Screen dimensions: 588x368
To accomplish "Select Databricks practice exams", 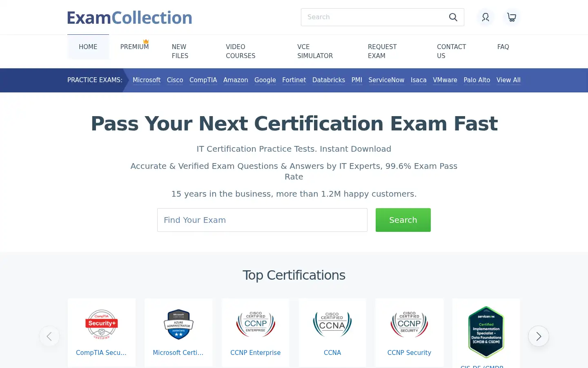I will [329, 80].
